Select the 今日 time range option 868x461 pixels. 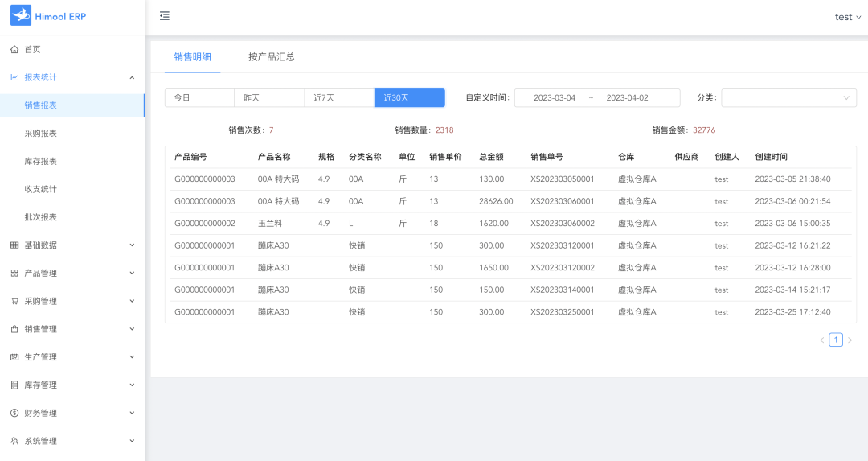point(199,98)
